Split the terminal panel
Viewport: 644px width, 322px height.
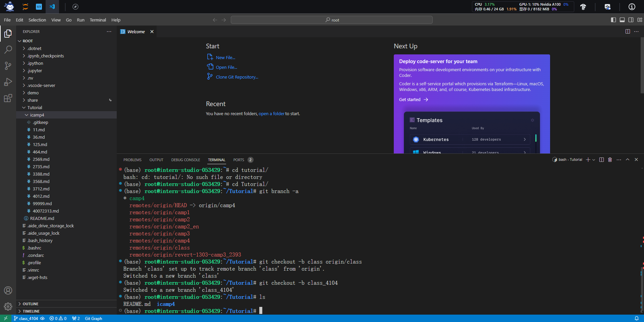(x=601, y=160)
